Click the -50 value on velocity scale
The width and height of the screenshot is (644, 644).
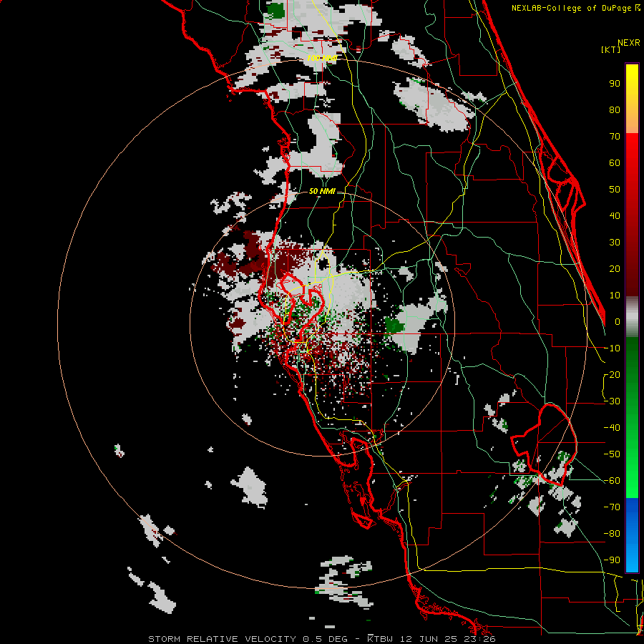(612, 454)
